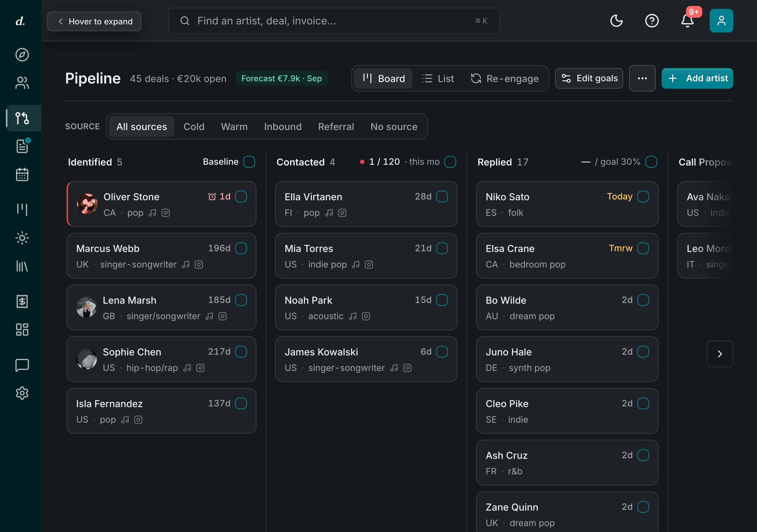The width and height of the screenshot is (757, 532).
Task: Open the Bo Wilde deal card
Action: tap(567, 307)
